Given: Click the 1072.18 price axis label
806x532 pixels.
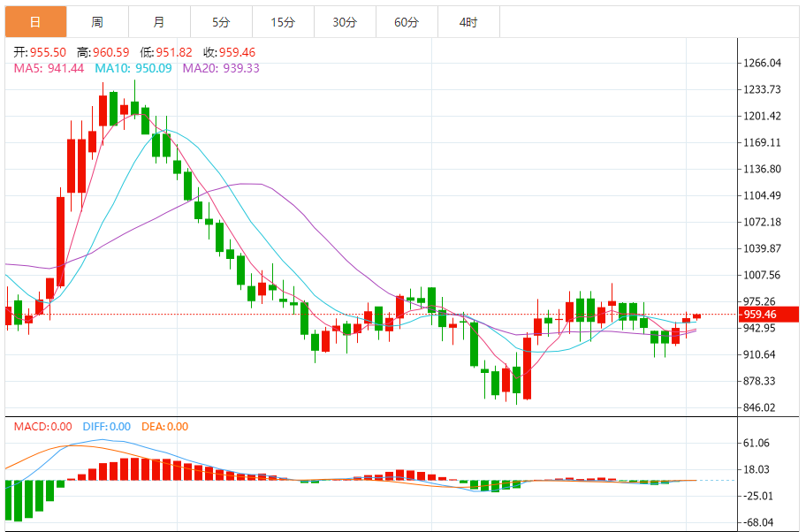Looking at the screenshot, I should 762,222.
